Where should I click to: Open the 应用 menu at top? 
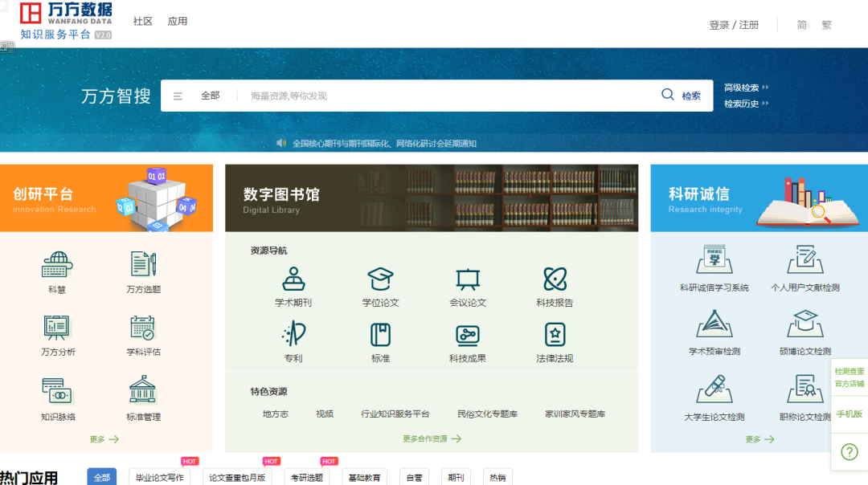pyautogui.click(x=178, y=21)
